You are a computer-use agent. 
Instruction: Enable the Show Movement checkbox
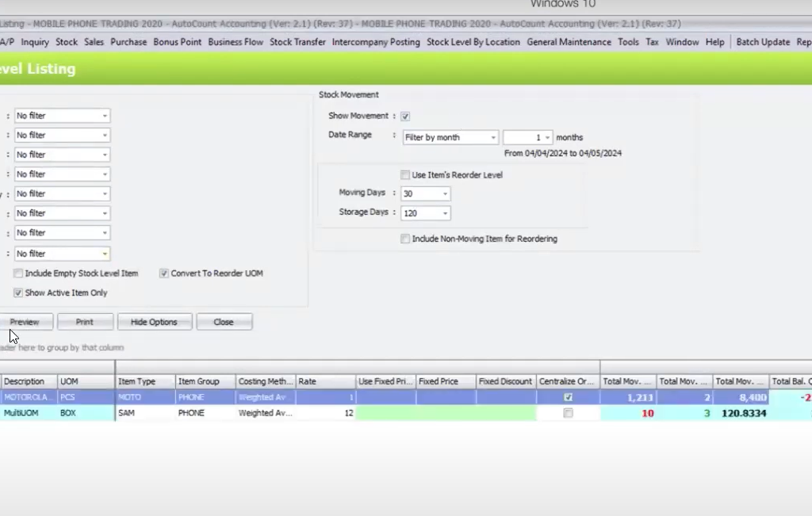click(x=405, y=117)
